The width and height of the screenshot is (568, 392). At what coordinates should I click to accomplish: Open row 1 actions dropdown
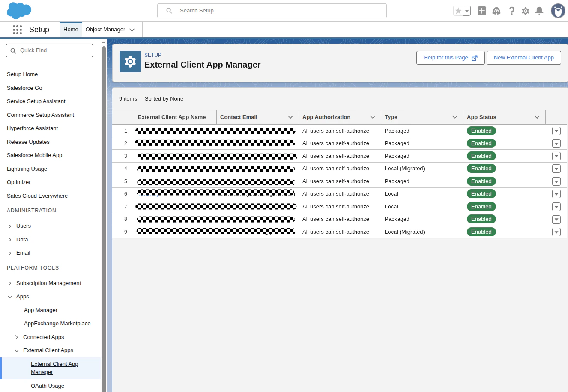point(556,131)
